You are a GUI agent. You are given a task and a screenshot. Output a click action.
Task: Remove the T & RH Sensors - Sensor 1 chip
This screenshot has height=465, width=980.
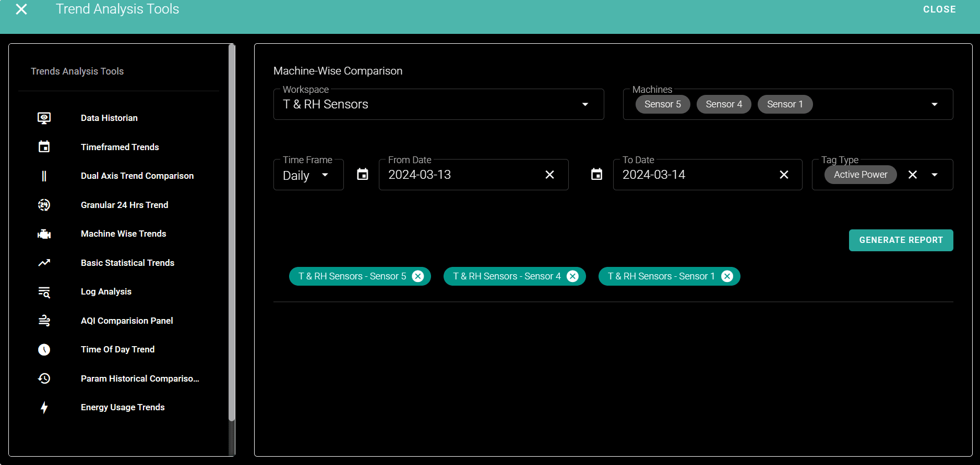[x=727, y=276]
